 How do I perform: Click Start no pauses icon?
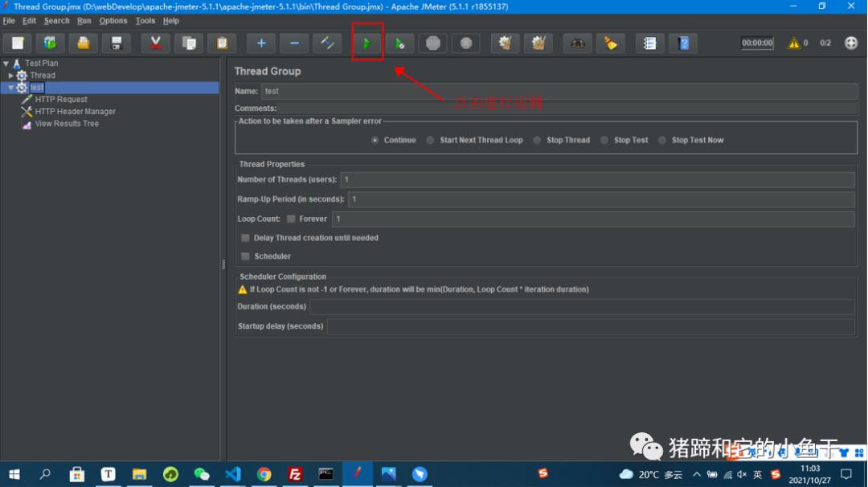(399, 43)
